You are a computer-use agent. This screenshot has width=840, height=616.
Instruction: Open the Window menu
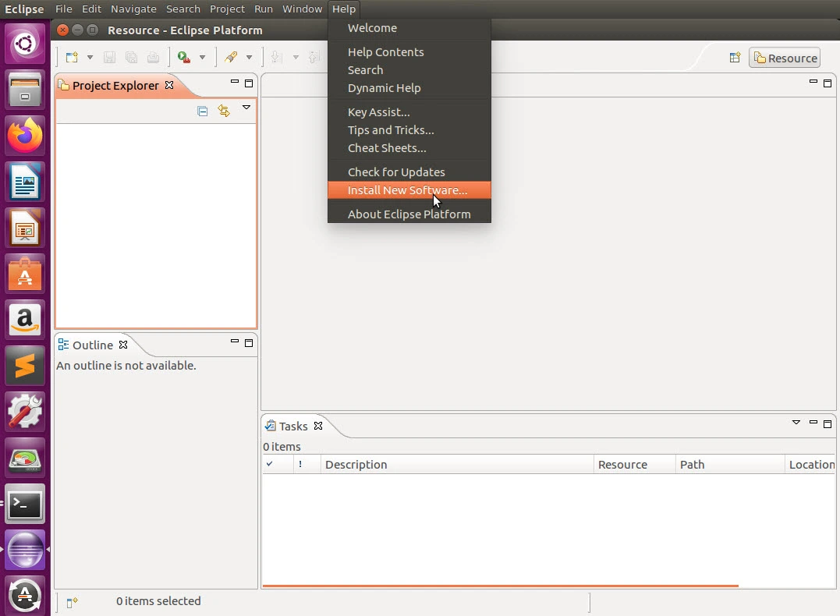click(x=302, y=9)
